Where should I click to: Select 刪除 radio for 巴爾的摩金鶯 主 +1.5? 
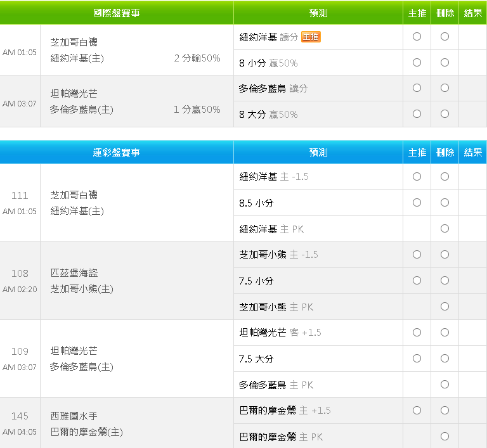445,411
